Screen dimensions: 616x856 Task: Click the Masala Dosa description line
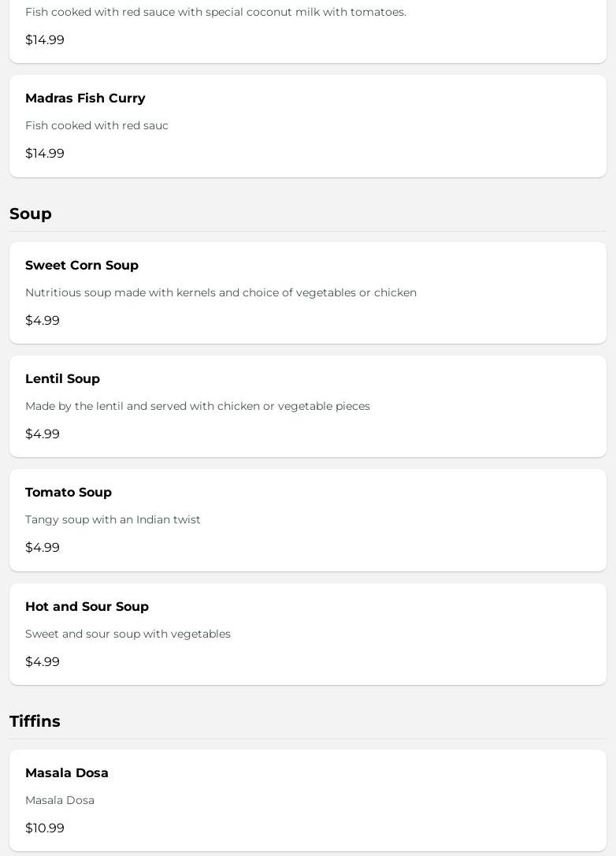pos(60,801)
